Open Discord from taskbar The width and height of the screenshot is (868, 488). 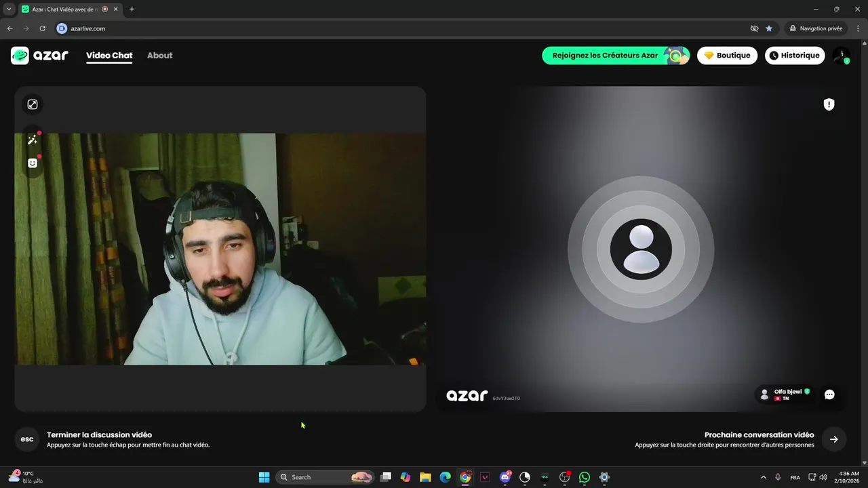(x=505, y=477)
